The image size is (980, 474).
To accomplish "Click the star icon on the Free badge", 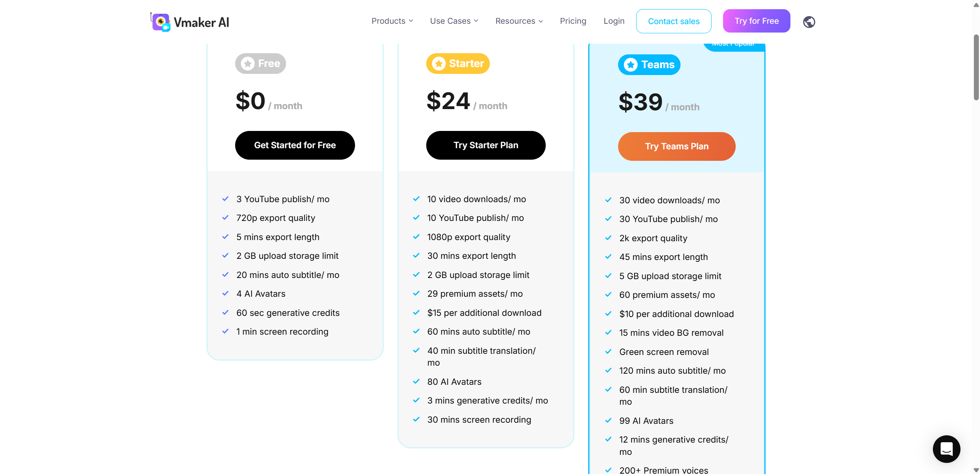I will click(247, 63).
